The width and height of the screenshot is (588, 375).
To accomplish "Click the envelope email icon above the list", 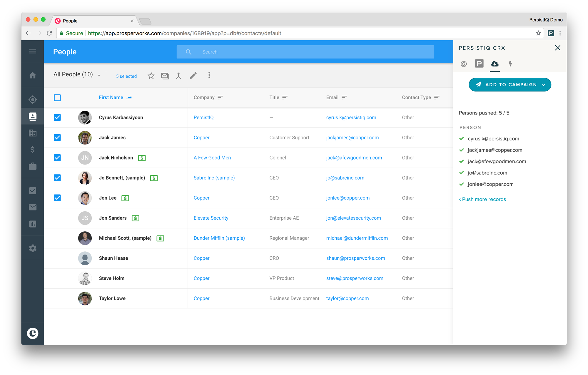I will click(165, 76).
